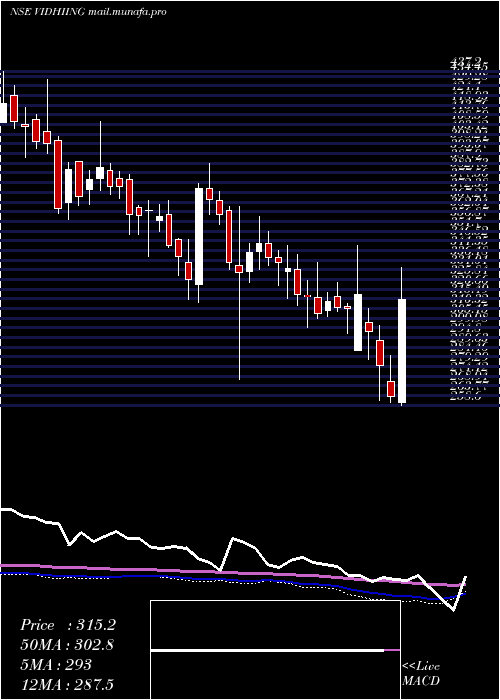The image size is (500, 700).
Task: Click the NSE VIDHIING mail.munafa.pro title text
Action: click(x=88, y=12)
